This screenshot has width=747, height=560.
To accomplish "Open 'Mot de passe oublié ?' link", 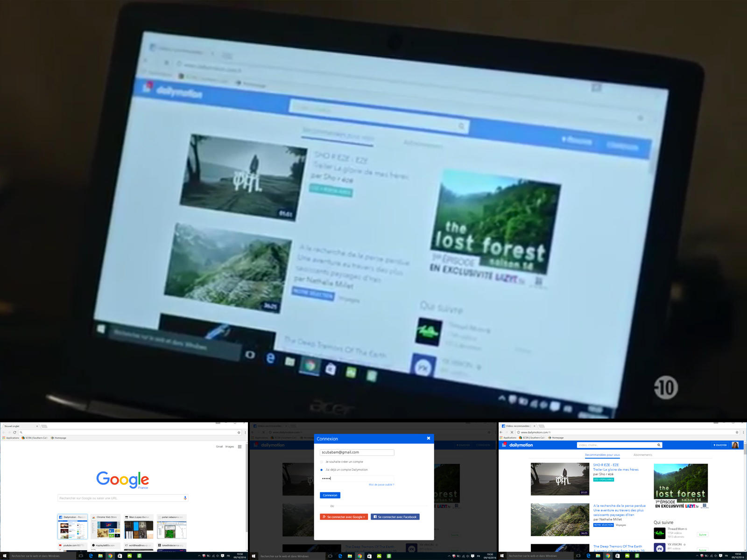I will [381, 484].
